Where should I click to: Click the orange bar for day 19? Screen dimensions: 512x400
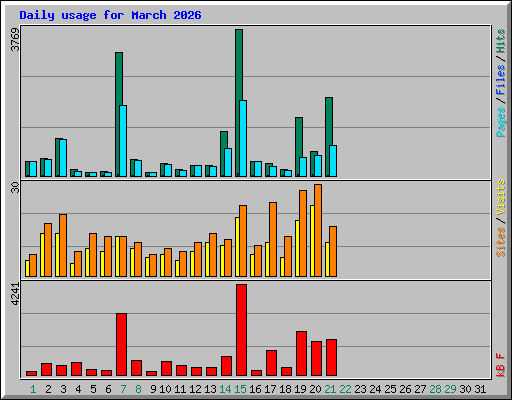tap(303, 233)
